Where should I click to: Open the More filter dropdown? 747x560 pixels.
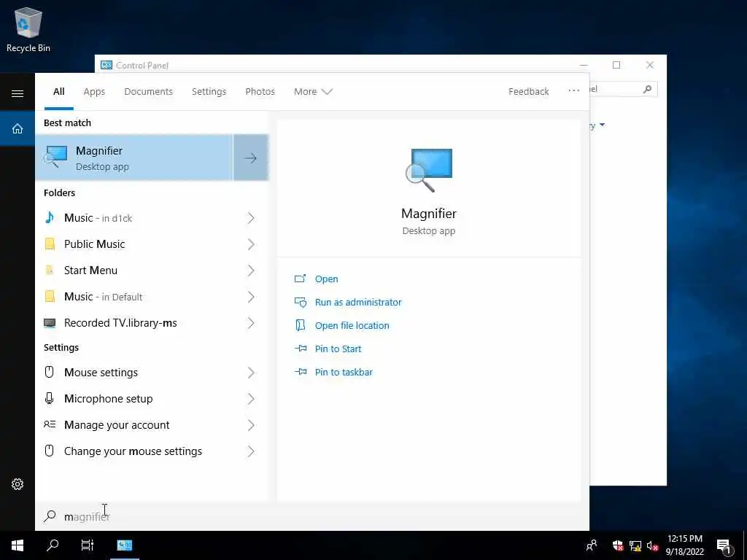313,91
